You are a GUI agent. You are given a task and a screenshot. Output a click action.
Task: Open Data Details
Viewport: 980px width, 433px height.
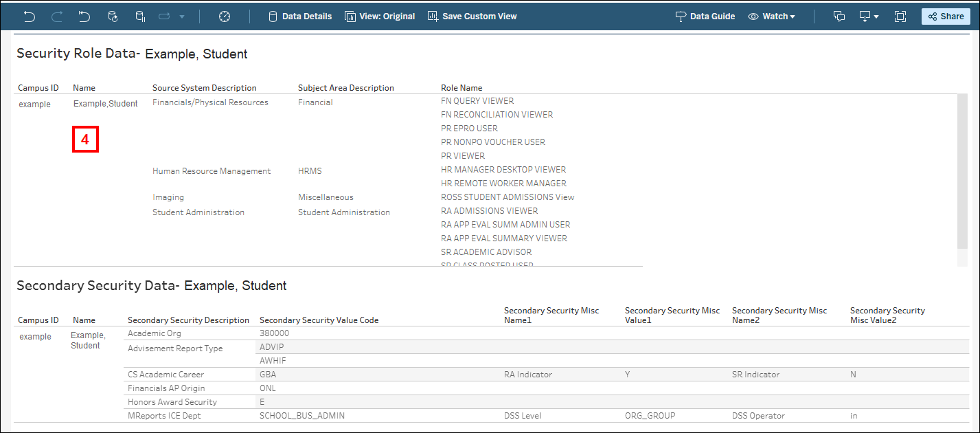pyautogui.click(x=300, y=16)
